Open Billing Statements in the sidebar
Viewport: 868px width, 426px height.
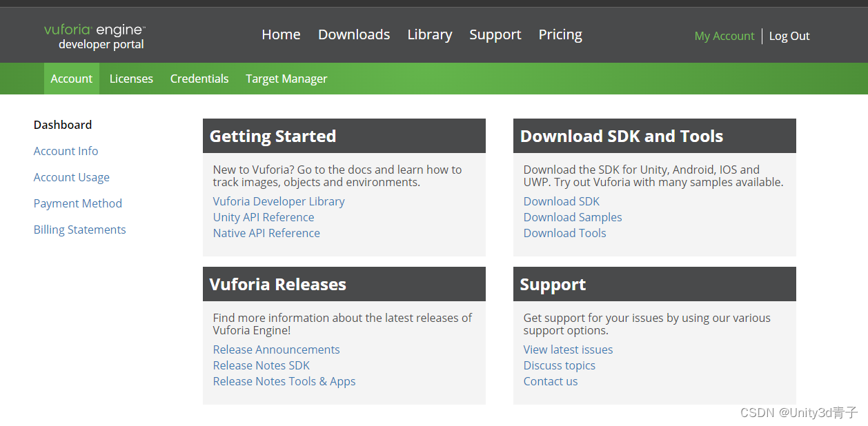80,230
